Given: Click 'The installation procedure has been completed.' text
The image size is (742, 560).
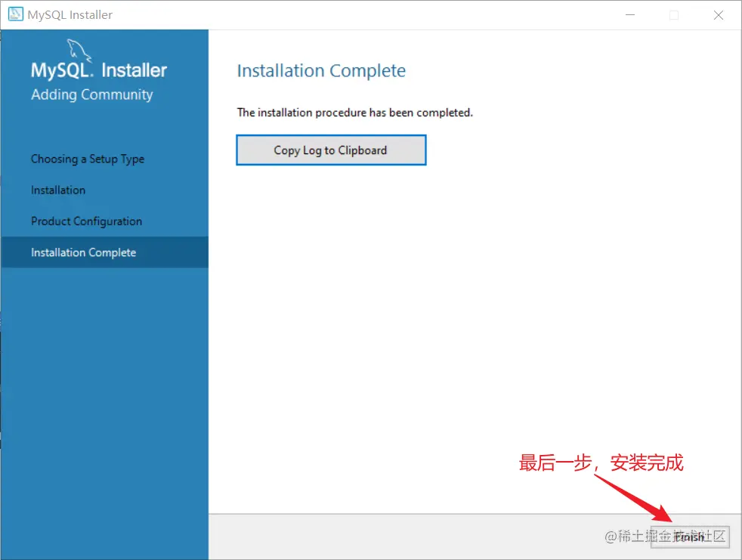Looking at the screenshot, I should click(355, 113).
